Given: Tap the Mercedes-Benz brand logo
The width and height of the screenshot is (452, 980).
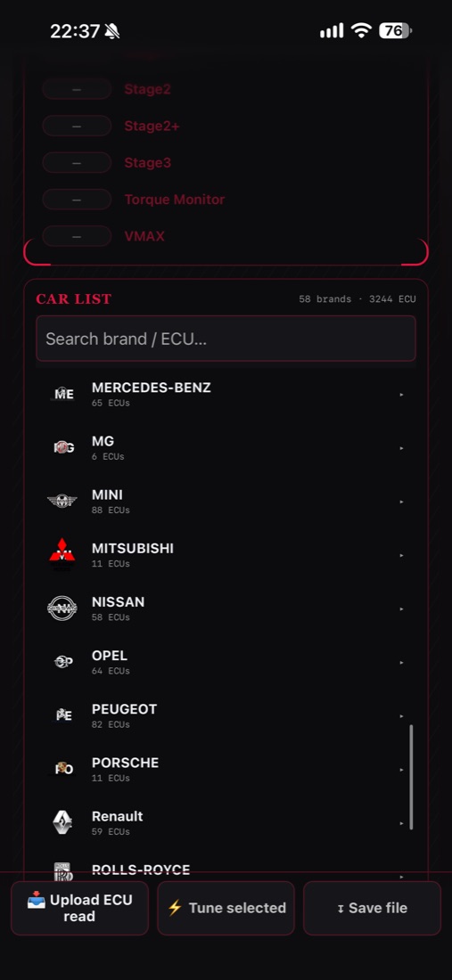Looking at the screenshot, I should tap(62, 394).
